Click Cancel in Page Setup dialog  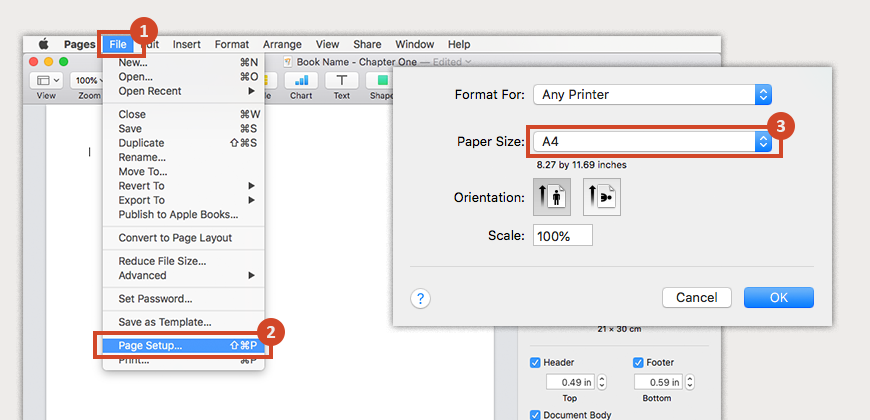tap(697, 297)
